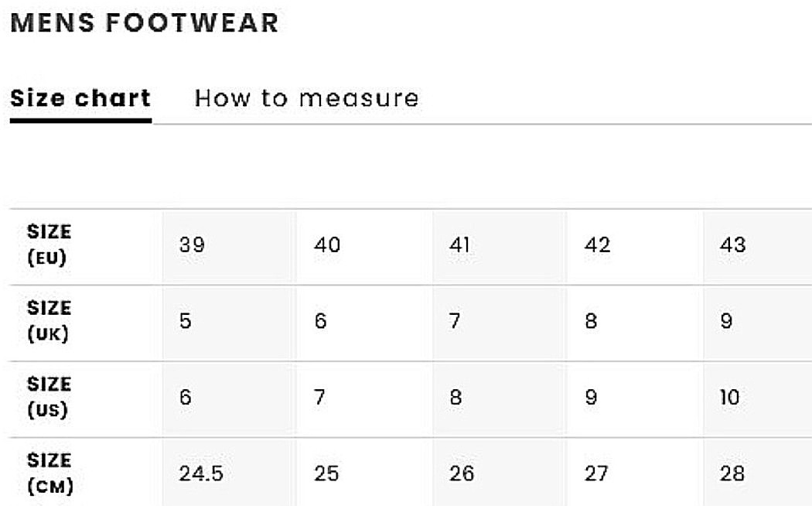Select EU size 41 cell
The width and height of the screenshot is (812, 506).
point(500,247)
